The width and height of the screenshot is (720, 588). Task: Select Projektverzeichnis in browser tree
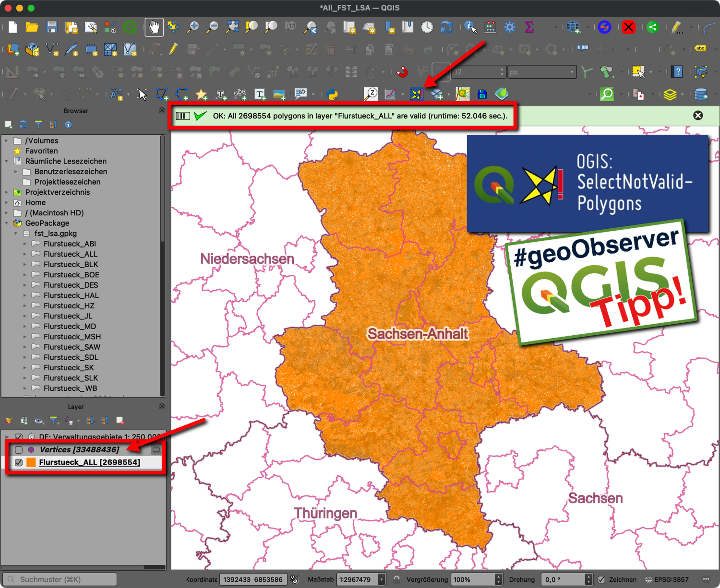(58, 192)
